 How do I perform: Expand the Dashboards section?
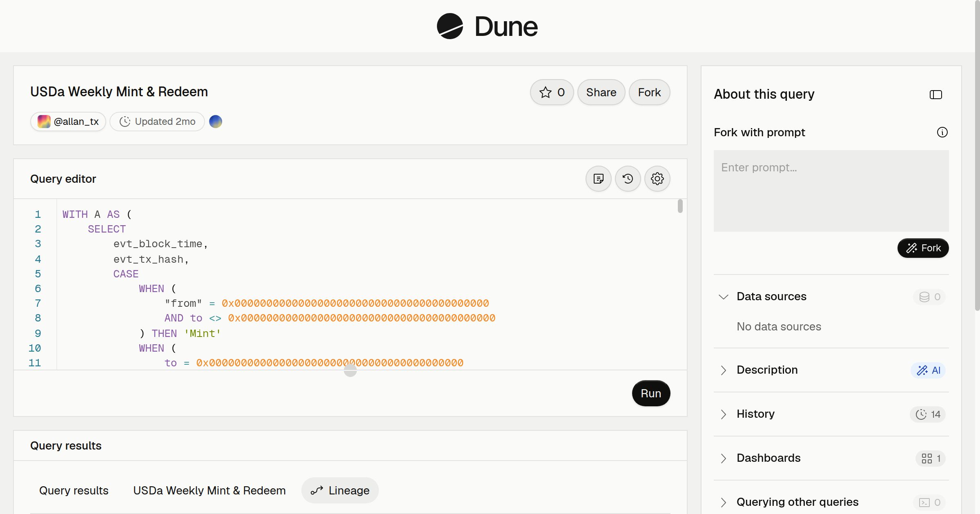(724, 458)
